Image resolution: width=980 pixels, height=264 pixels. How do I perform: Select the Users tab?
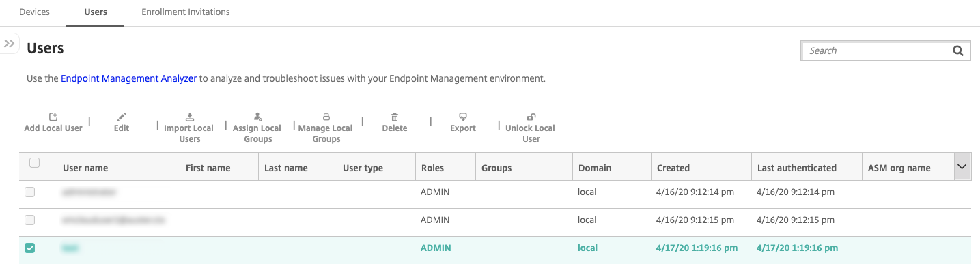coord(95,12)
